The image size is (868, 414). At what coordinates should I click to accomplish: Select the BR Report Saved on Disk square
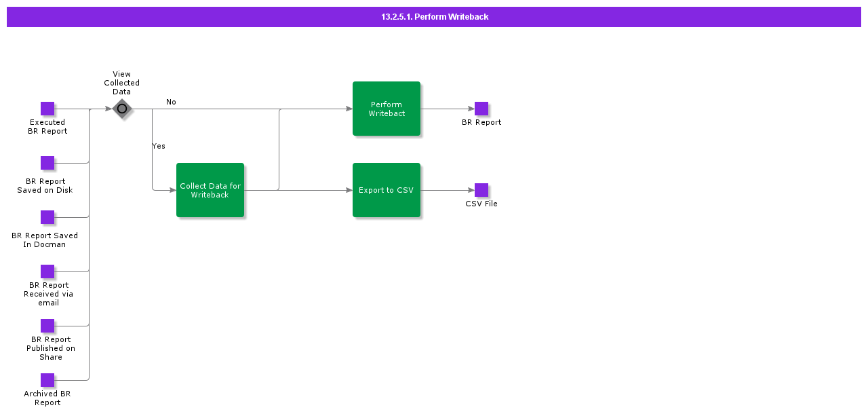47,163
